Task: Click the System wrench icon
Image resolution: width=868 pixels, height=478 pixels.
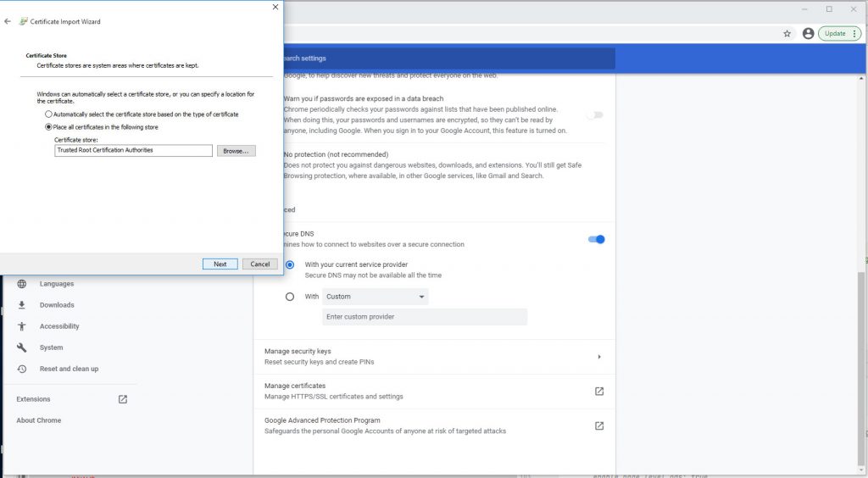Action: coord(21,347)
